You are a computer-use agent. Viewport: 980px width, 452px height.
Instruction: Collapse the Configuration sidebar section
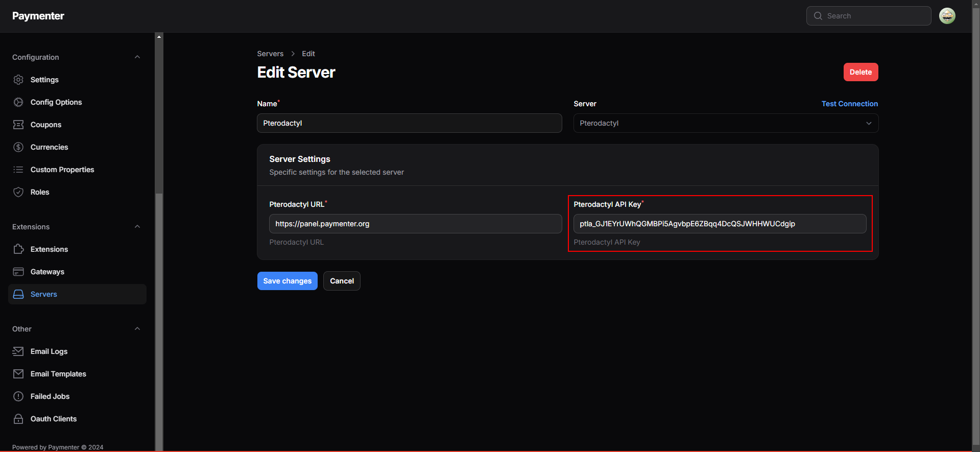pyautogui.click(x=137, y=57)
